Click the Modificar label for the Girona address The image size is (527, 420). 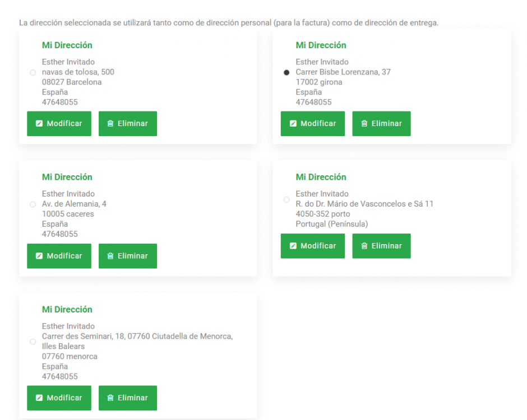click(318, 124)
